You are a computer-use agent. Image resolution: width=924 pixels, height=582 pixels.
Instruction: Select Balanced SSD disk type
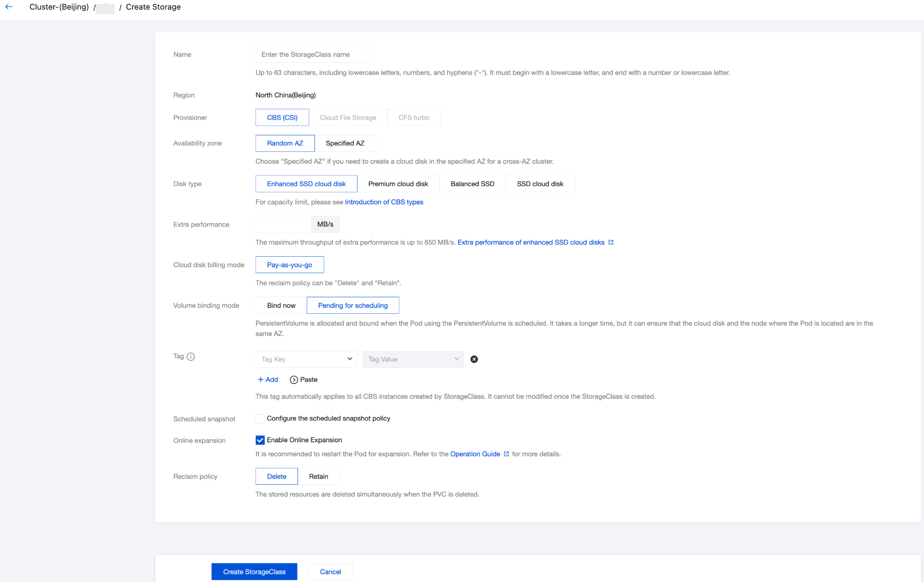[x=472, y=184]
